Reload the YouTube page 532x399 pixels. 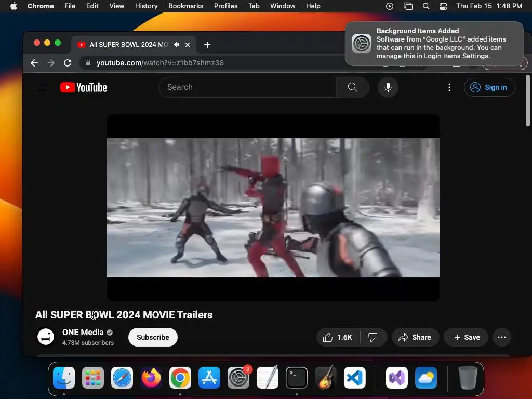pos(68,63)
